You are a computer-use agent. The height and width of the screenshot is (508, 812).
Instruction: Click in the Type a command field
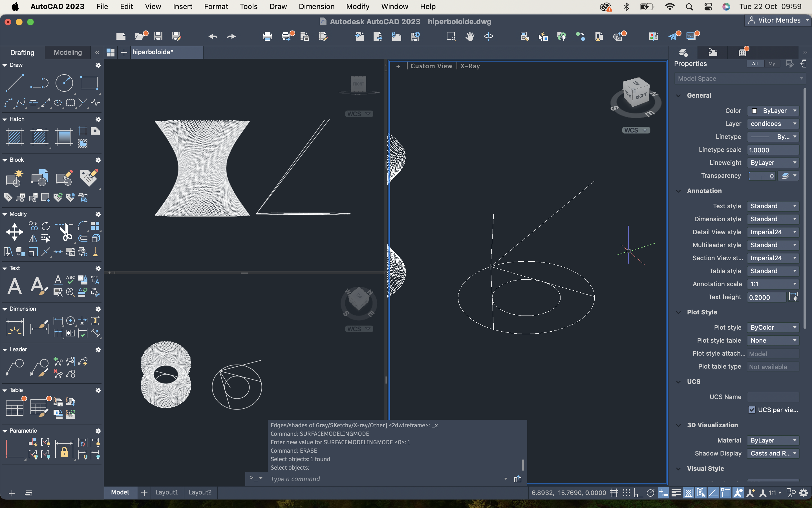(x=386, y=479)
